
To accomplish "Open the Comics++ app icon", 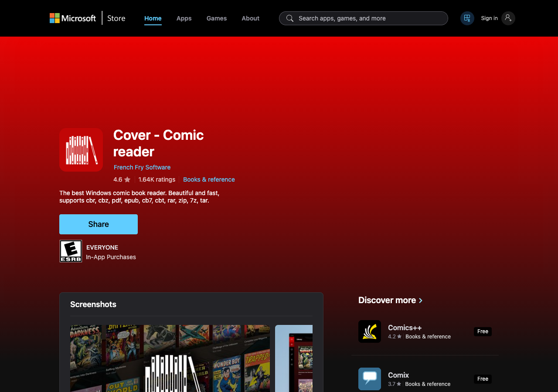I will click(x=370, y=331).
